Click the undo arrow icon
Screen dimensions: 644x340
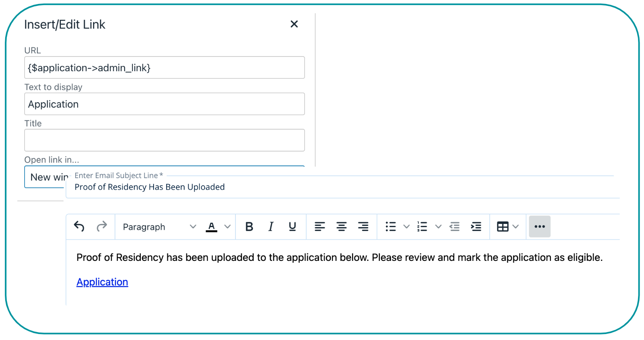[79, 227]
